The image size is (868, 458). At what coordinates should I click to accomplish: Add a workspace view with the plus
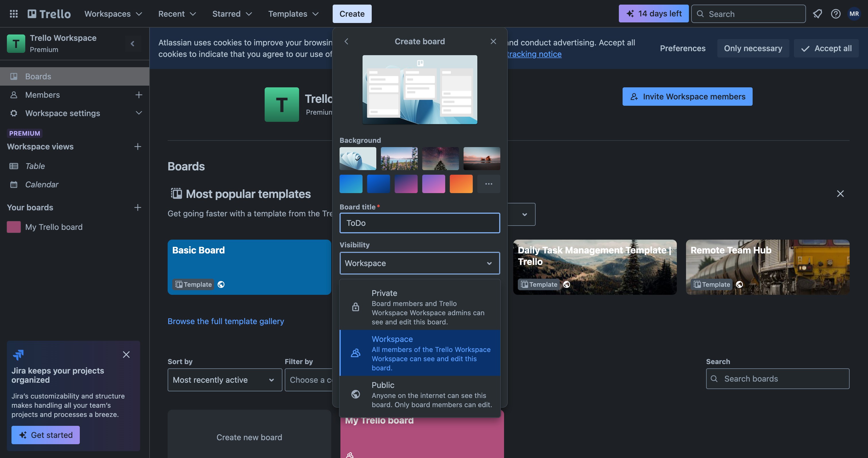point(137,146)
